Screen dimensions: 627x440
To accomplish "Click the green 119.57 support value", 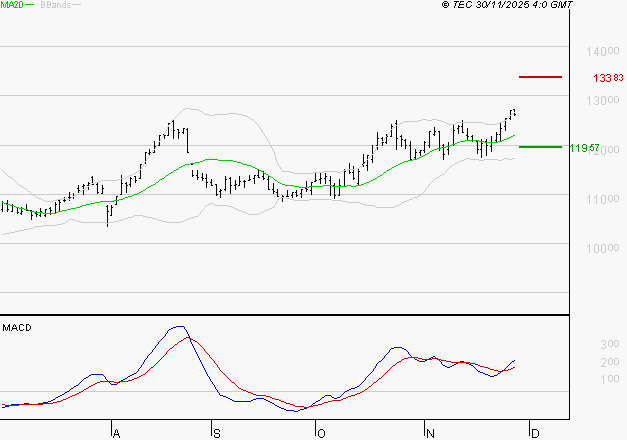I will pos(585,148).
